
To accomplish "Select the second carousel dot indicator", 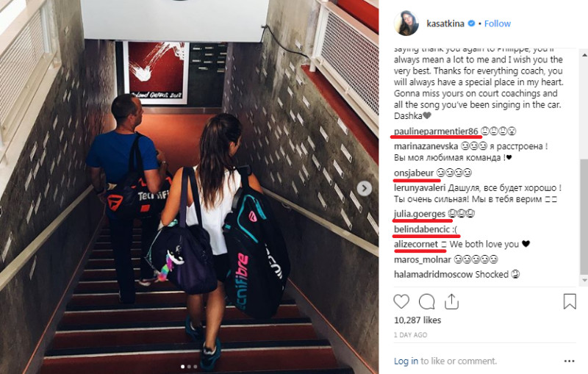I will [189, 367].
